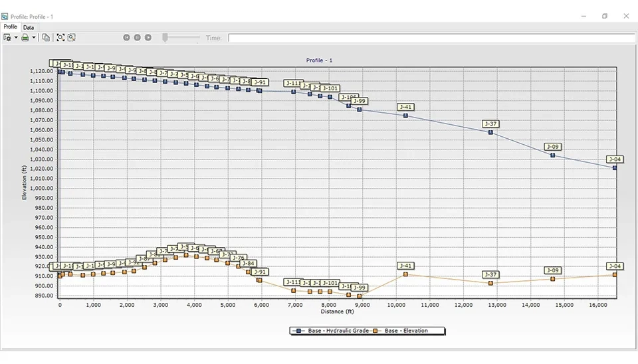
Task: Switch to the Data tab
Action: pos(29,27)
